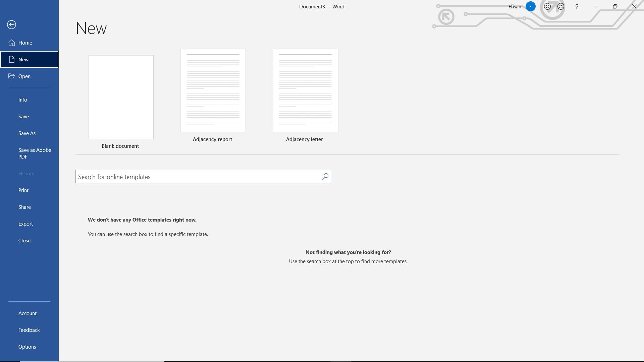Open Word Options
The width and height of the screenshot is (644, 362).
(x=27, y=347)
